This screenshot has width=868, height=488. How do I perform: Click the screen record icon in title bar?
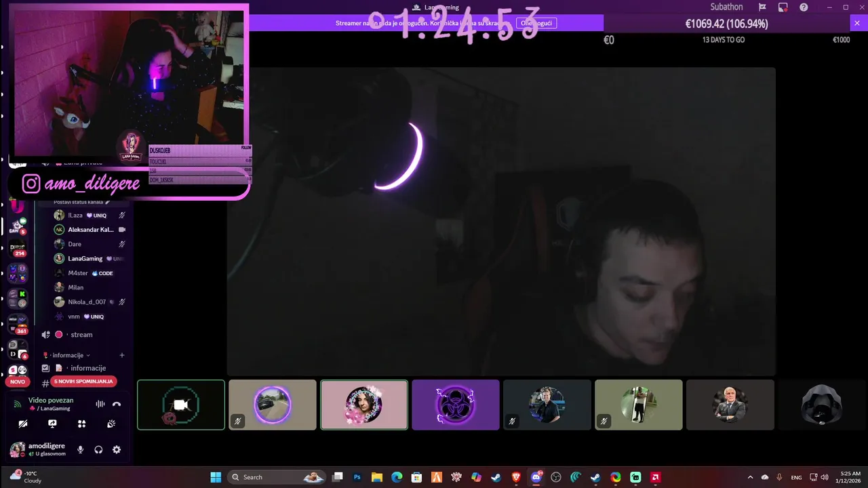coord(783,7)
